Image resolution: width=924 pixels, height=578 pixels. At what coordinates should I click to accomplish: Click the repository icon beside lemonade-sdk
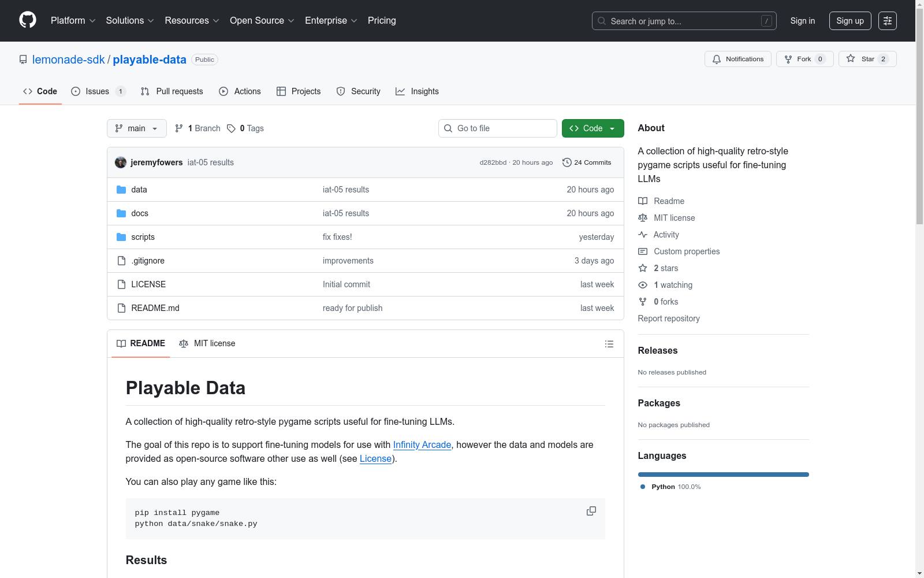[x=23, y=60]
